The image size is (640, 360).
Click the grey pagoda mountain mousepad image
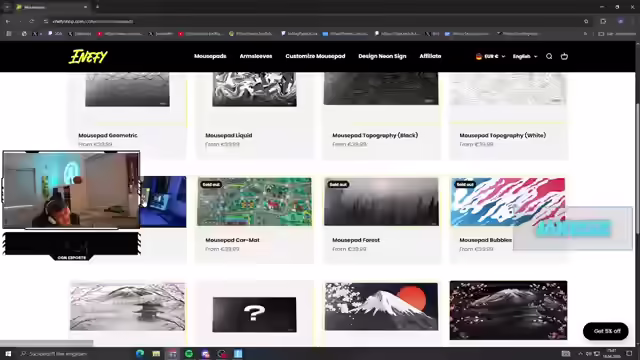[127, 307]
